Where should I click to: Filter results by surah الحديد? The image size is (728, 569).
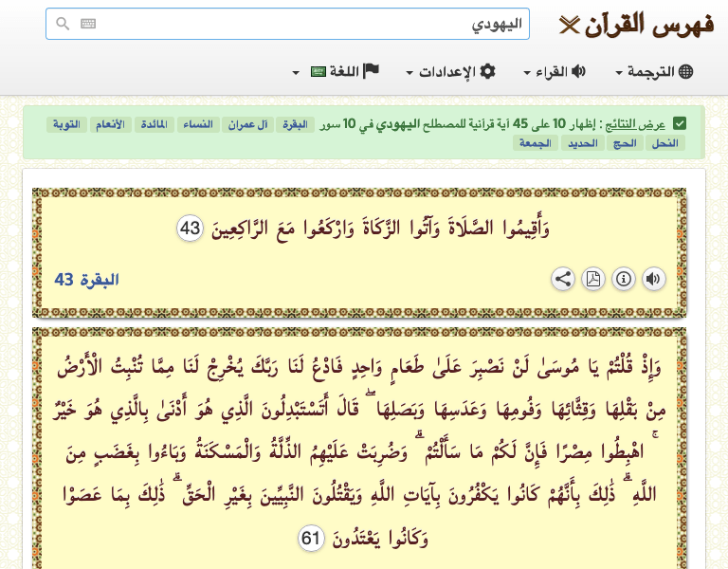click(x=583, y=143)
